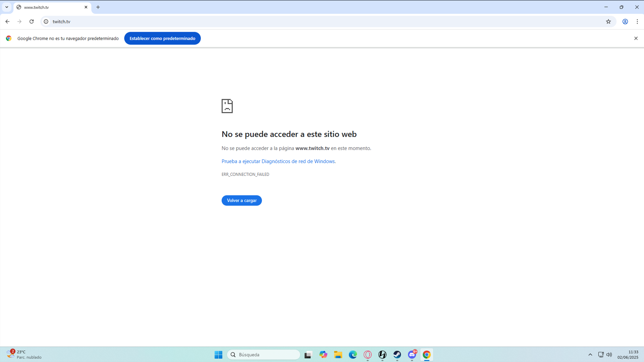Open Chrome's three-dot menu
This screenshot has width=644, height=362.
point(637,22)
